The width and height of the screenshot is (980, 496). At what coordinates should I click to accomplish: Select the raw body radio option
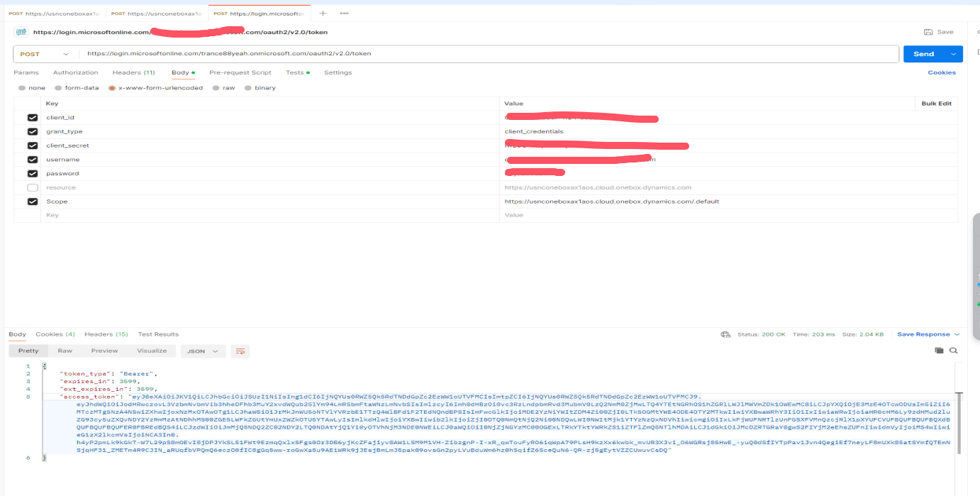click(x=216, y=88)
